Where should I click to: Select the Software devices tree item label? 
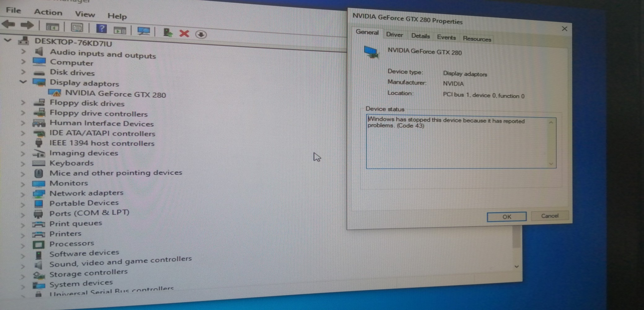[x=84, y=253]
